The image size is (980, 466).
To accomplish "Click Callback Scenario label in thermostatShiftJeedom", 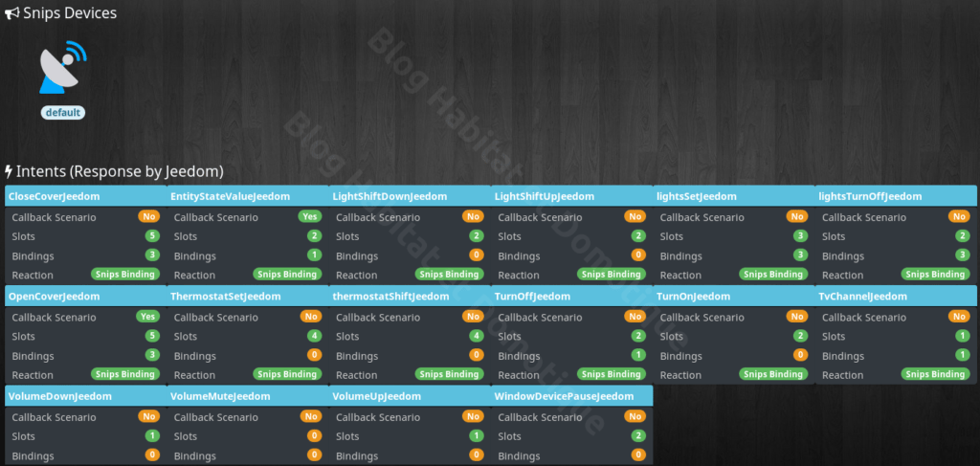I will coord(378,318).
